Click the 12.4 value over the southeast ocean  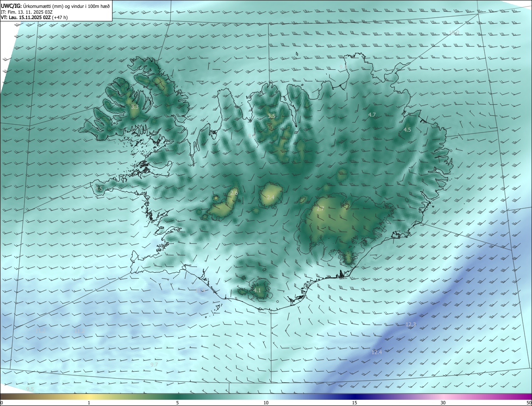click(377, 352)
